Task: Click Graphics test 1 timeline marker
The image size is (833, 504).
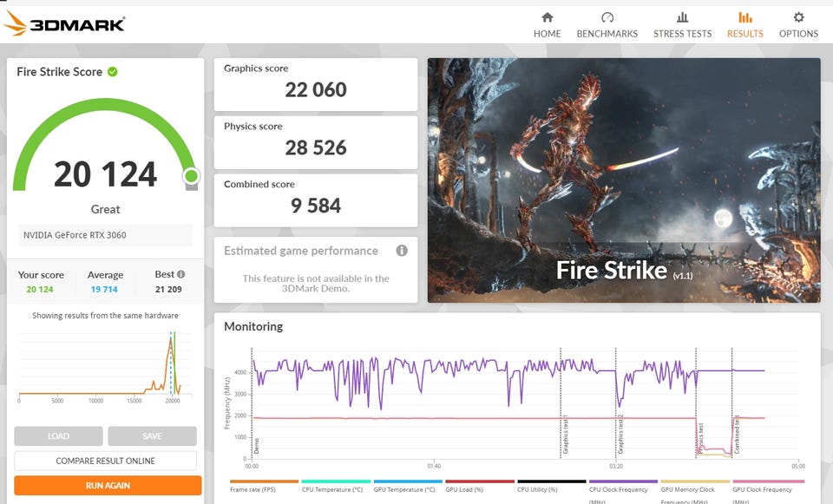Action: 565,435
